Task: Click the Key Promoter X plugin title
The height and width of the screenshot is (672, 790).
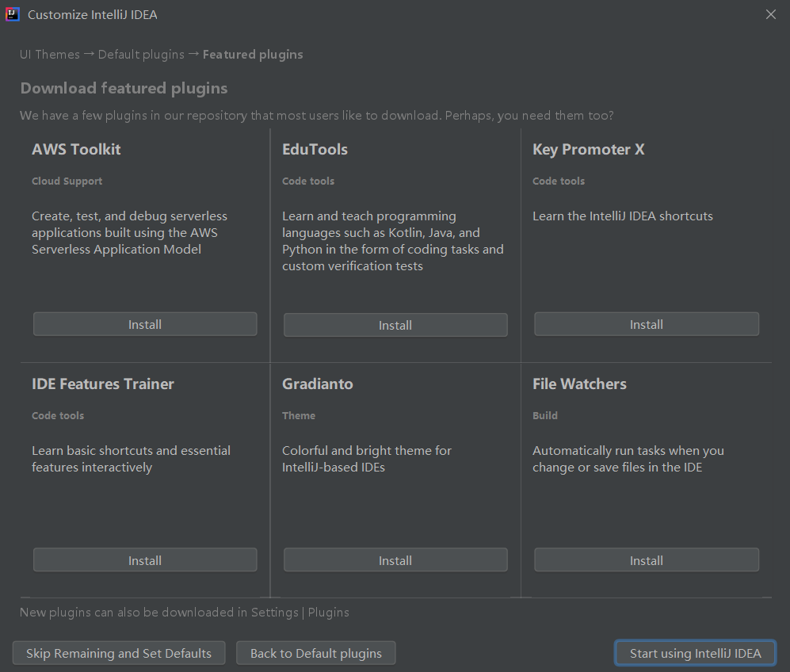Action: coord(588,149)
